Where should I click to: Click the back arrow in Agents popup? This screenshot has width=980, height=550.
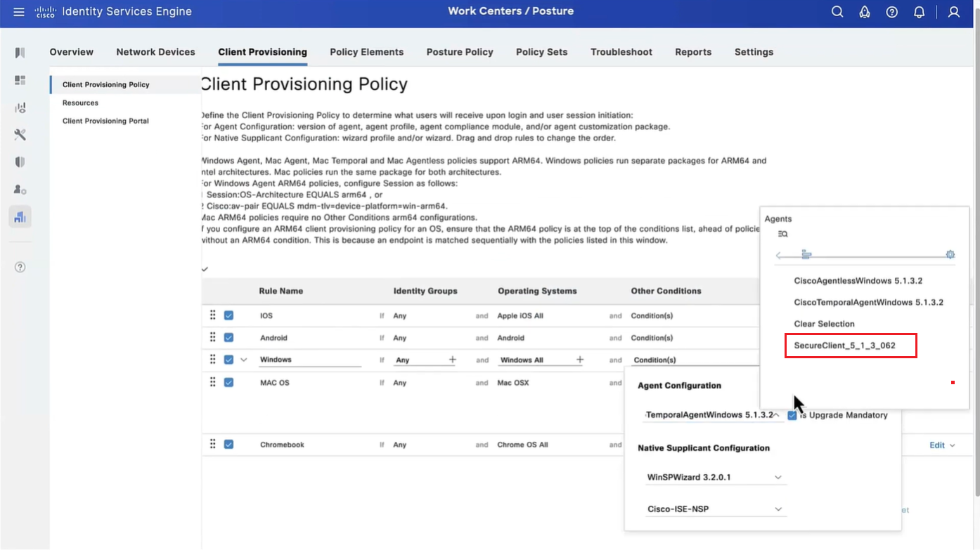point(779,255)
